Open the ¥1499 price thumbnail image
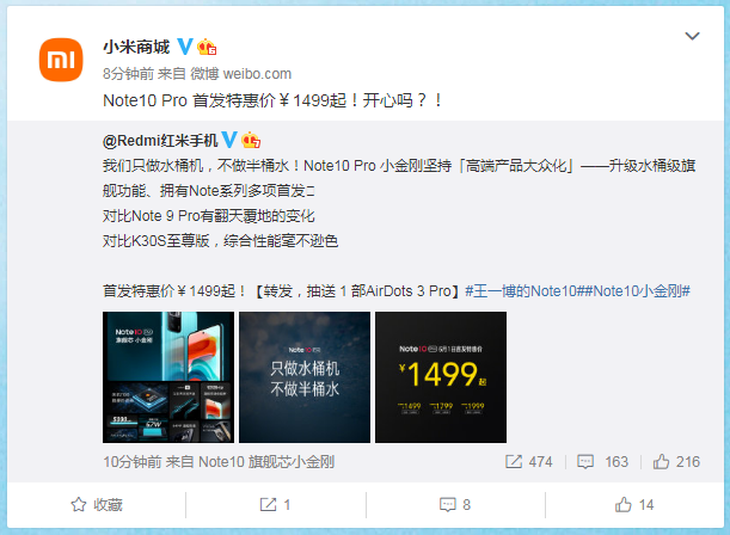Screen dimensions: 730x535 (441, 377)
